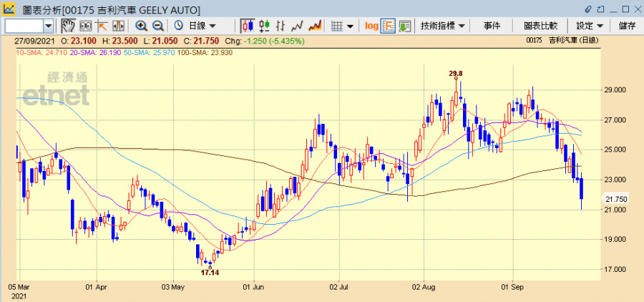
Task: Open the 技術指標 menu
Action: 444,26
